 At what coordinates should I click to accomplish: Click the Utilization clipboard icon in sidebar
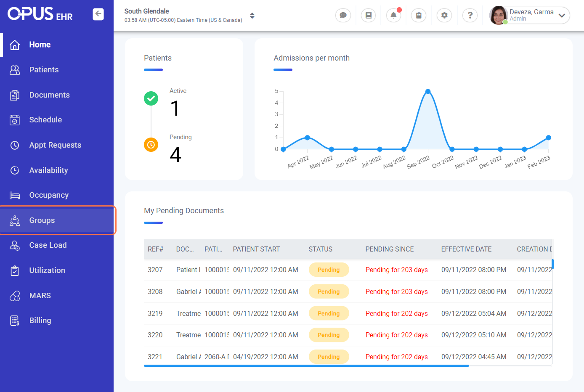(15, 270)
